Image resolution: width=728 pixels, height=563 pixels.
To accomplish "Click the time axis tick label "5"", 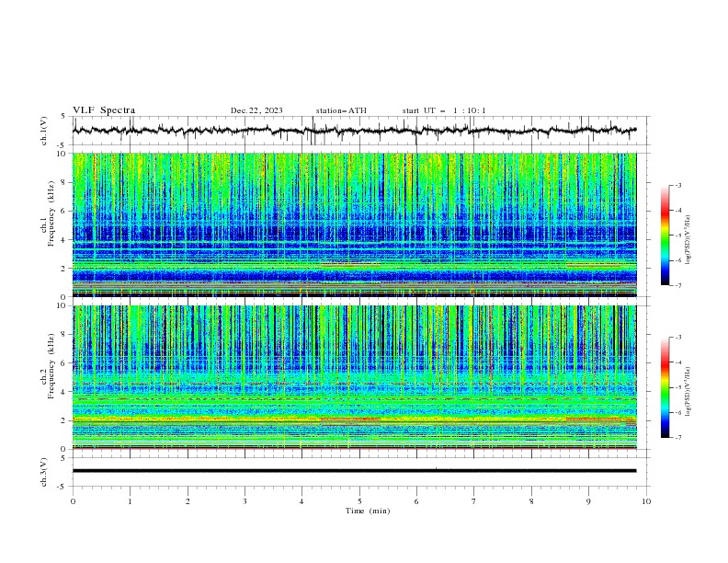I will pyautogui.click(x=359, y=501).
